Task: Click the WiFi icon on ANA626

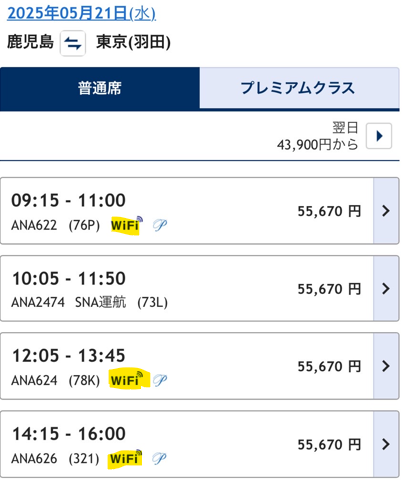Action: pyautogui.click(x=126, y=458)
